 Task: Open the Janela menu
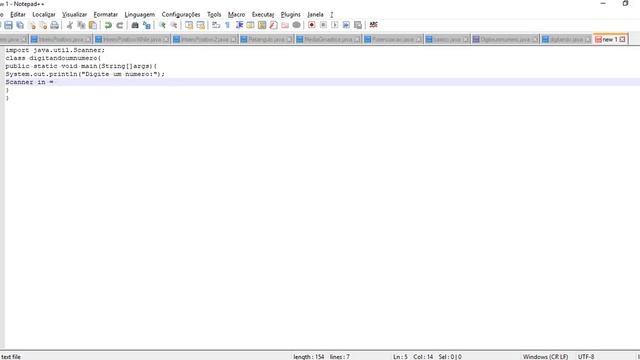click(315, 14)
